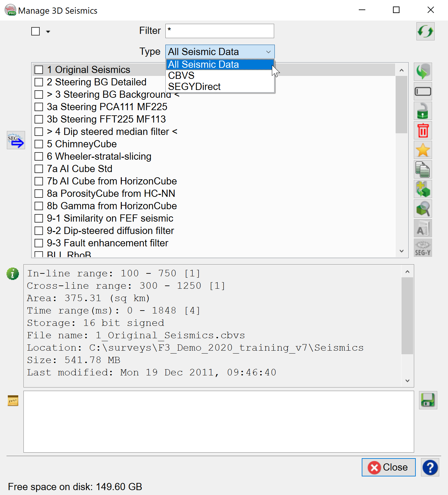Check the 5 ChimneyCube checkbox
This screenshot has height=495, width=448.
point(39,144)
